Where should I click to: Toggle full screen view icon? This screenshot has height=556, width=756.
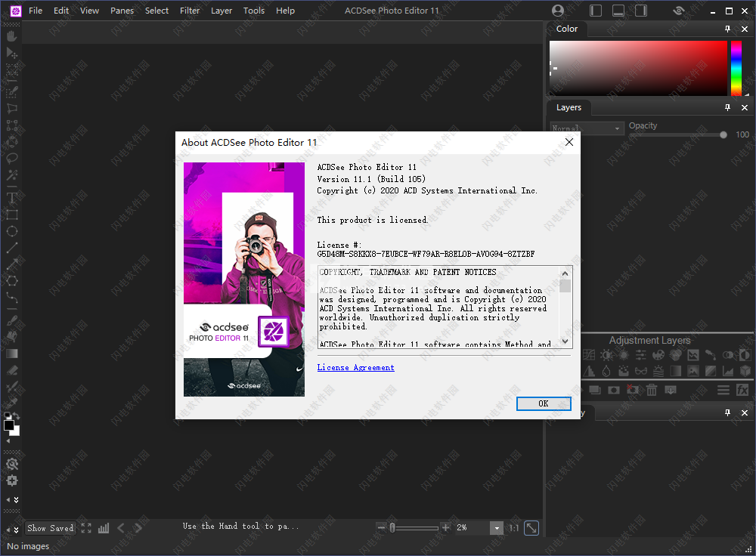tap(86, 528)
